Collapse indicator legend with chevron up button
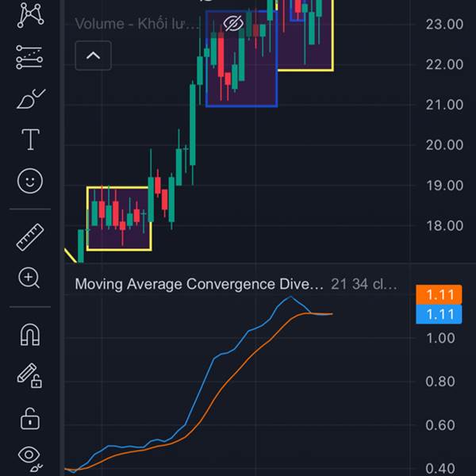The image size is (476, 476). [93, 56]
